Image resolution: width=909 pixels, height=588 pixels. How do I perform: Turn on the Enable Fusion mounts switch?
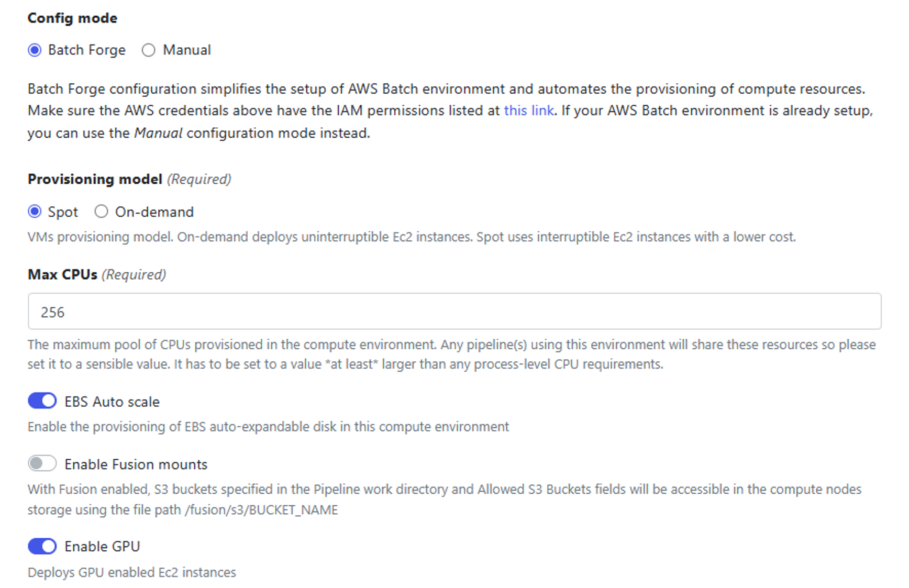[42, 463]
